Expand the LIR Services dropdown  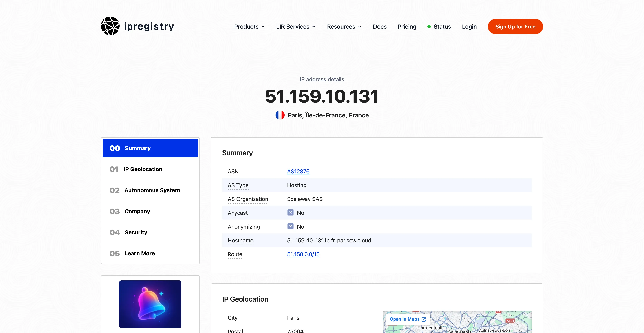pos(296,26)
